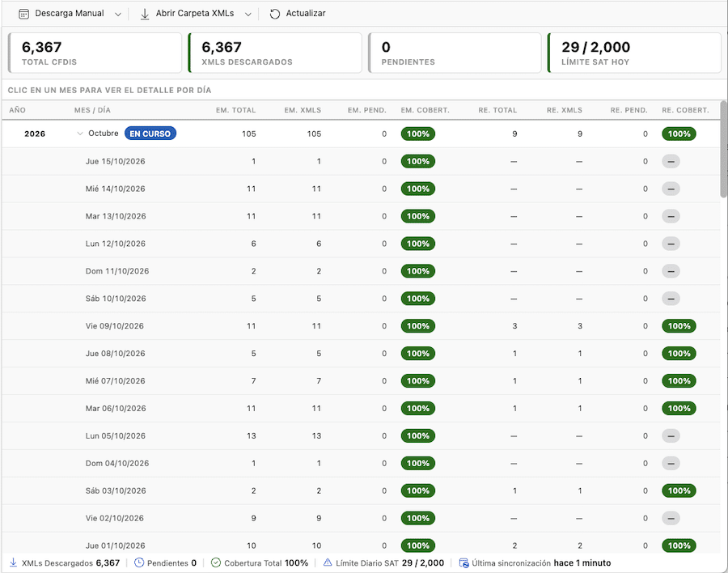
Task: Select the Lun 12/10/2026 row date
Action: click(115, 244)
